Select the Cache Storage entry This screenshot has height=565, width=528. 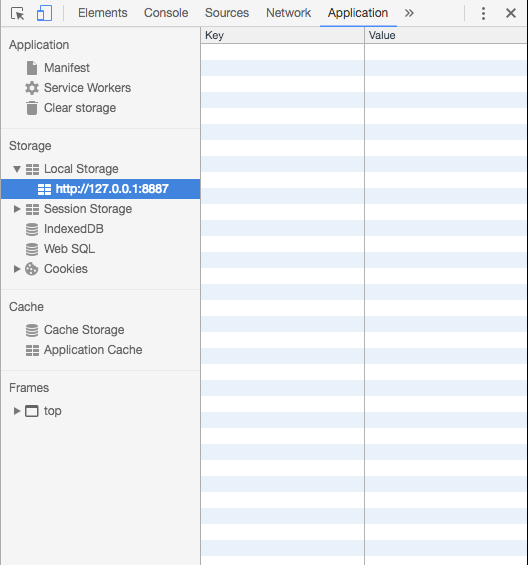pos(84,330)
